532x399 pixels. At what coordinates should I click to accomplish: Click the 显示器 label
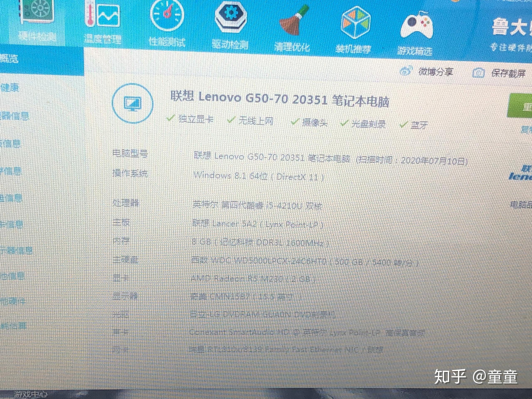[125, 296]
